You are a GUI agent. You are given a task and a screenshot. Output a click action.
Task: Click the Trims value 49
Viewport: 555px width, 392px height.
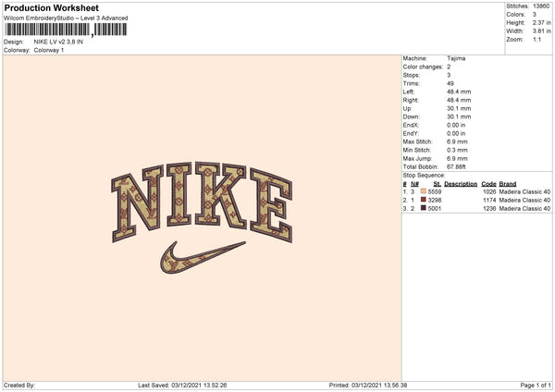coord(450,83)
